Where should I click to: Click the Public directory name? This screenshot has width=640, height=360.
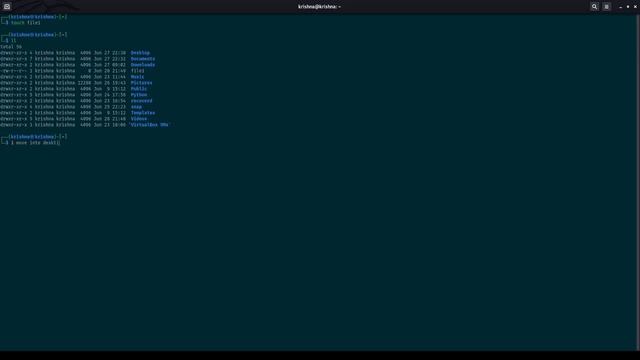(x=139, y=89)
